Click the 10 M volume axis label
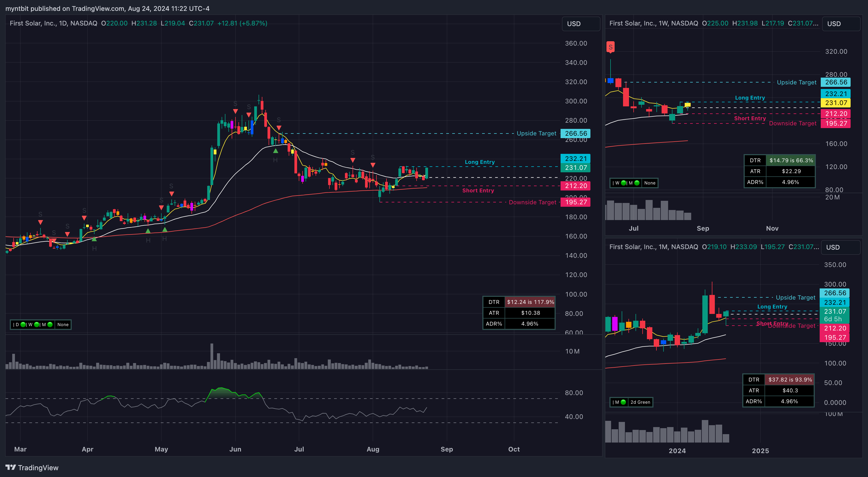Image resolution: width=868 pixels, height=477 pixels. (572, 351)
